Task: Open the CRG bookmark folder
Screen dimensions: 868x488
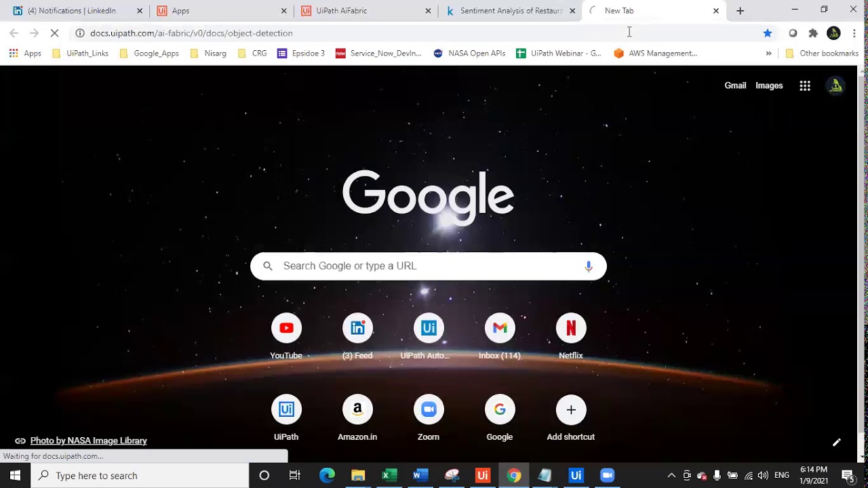Action: tap(252, 54)
